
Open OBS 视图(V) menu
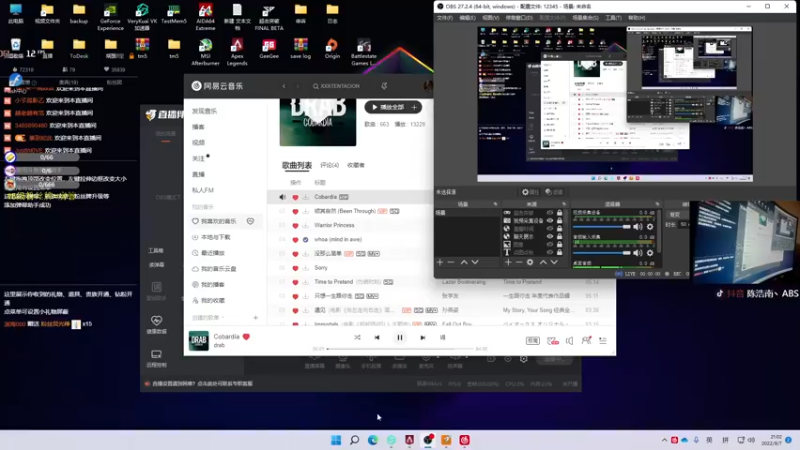(490, 18)
